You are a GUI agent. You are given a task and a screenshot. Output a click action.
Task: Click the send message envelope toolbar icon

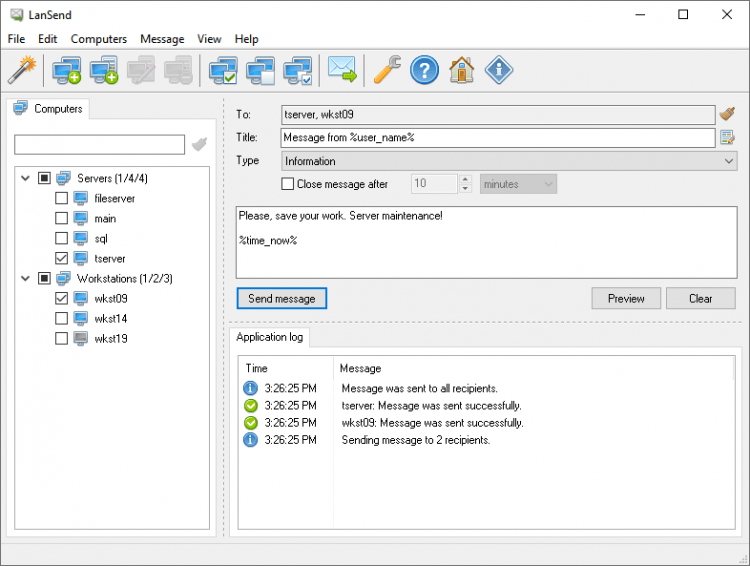pos(342,69)
